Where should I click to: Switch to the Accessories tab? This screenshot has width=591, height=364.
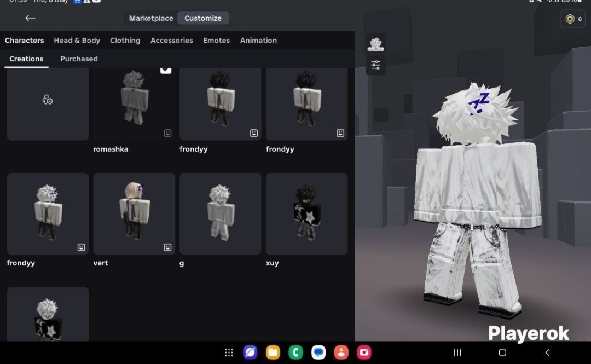click(x=171, y=41)
